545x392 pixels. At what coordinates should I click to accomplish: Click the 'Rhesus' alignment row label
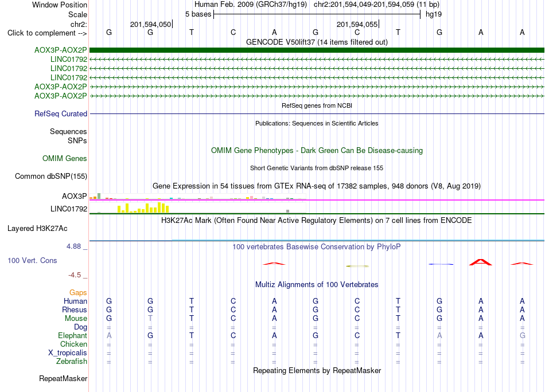[75, 309]
